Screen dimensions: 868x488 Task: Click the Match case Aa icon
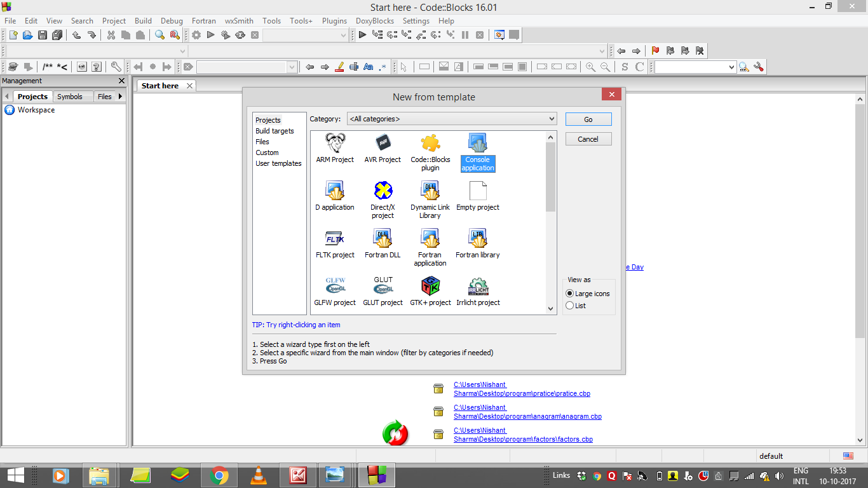coord(368,67)
